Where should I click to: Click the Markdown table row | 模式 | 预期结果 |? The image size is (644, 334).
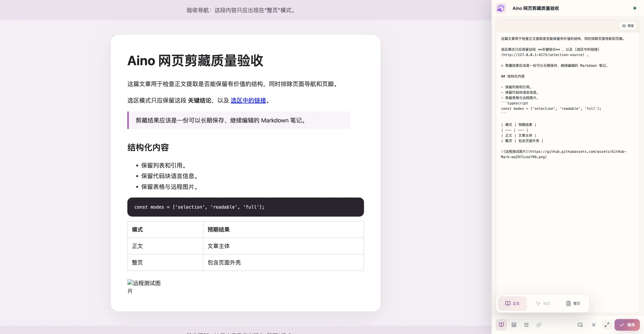pos(518,125)
